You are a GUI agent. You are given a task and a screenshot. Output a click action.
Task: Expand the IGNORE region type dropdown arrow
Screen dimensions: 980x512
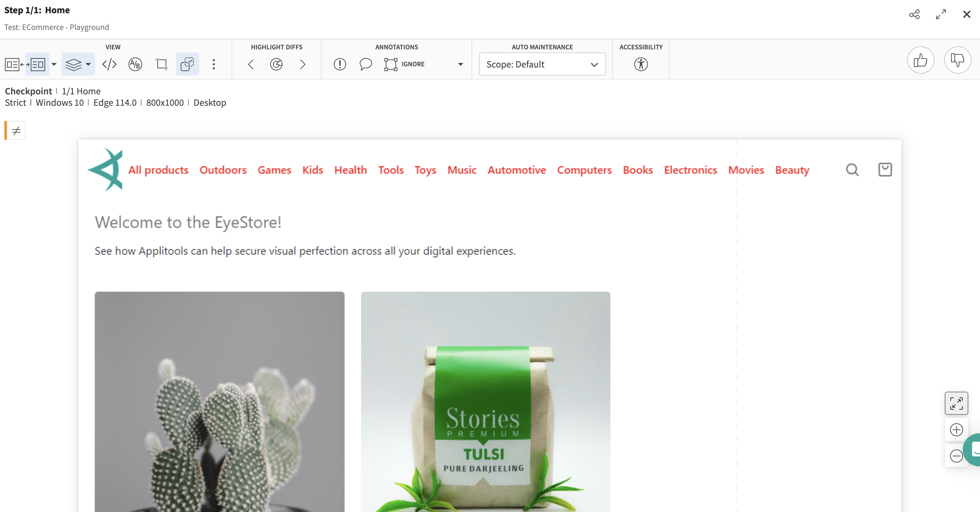[x=460, y=64]
